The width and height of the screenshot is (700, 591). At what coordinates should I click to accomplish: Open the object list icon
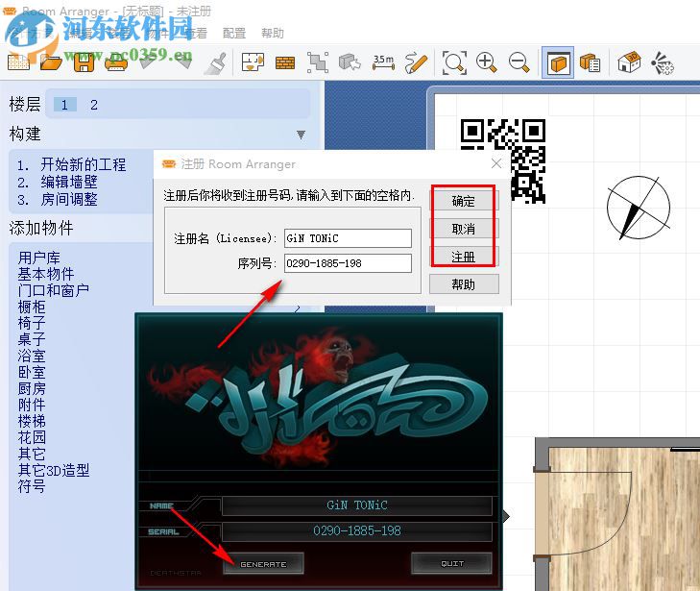coord(590,62)
